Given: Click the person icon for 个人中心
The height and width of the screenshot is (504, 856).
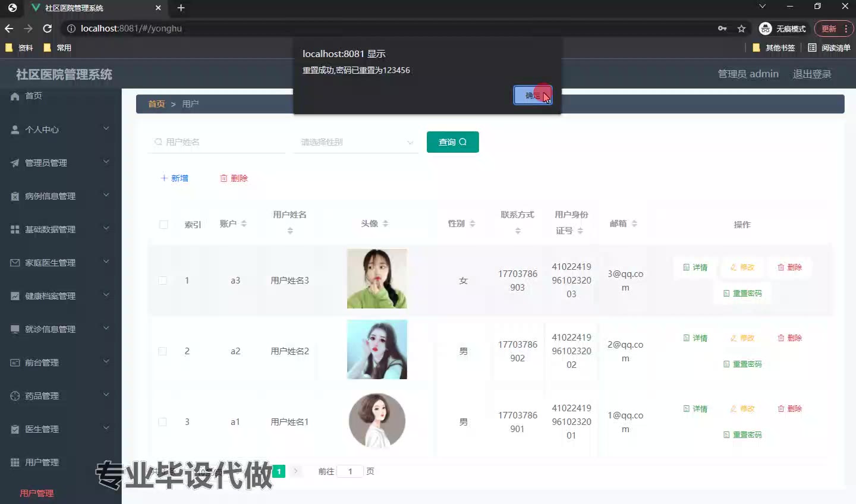Looking at the screenshot, I should (15, 130).
